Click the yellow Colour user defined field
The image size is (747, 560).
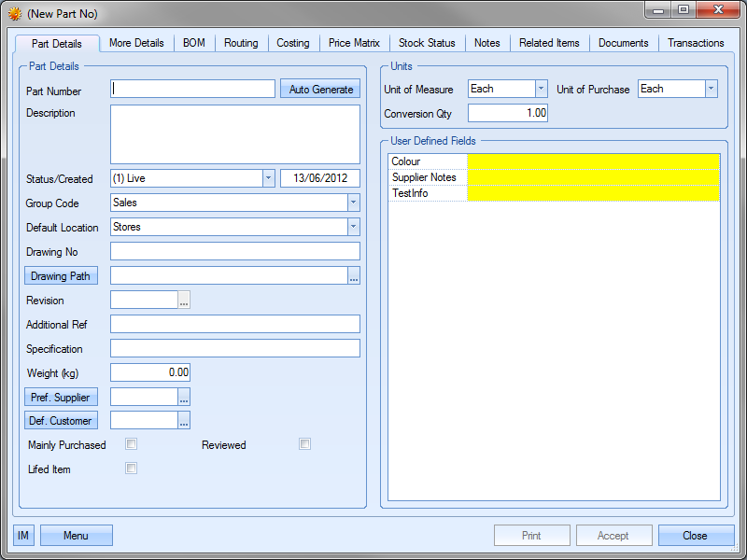coord(593,161)
